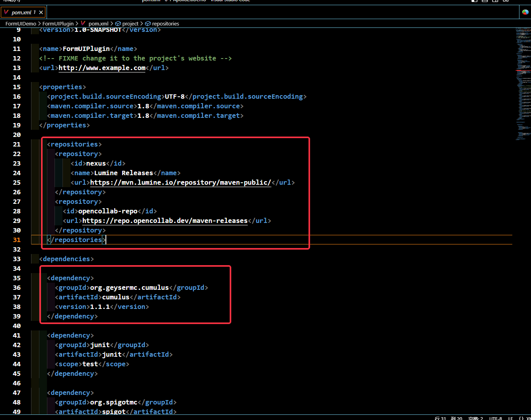Viewport: 531px width, 420px height.
Task: Open the project breadcrumb segment
Action: point(130,23)
